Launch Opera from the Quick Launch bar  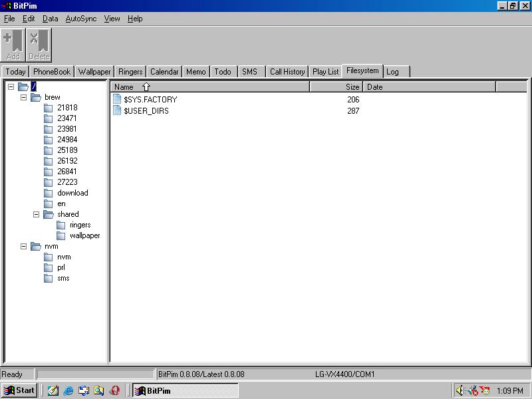coord(115,390)
